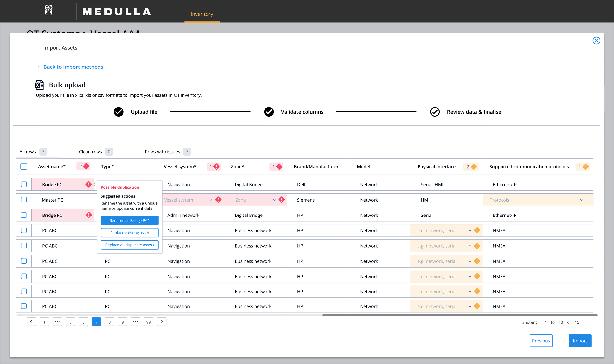The width and height of the screenshot is (614, 364).
Task: Click the Upload file completed step checkmark
Action: click(x=119, y=112)
